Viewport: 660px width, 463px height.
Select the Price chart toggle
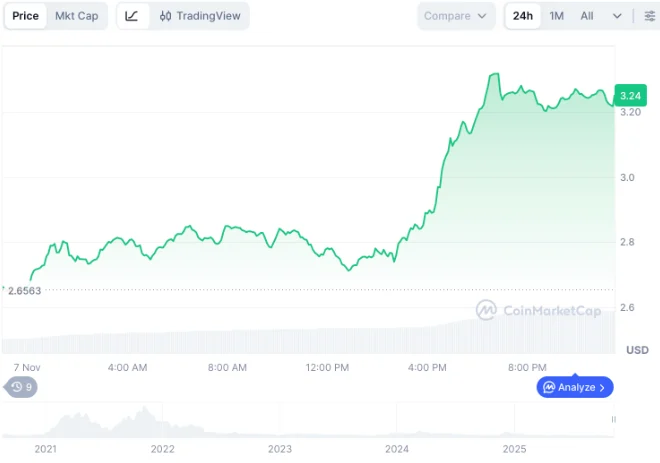tap(26, 16)
